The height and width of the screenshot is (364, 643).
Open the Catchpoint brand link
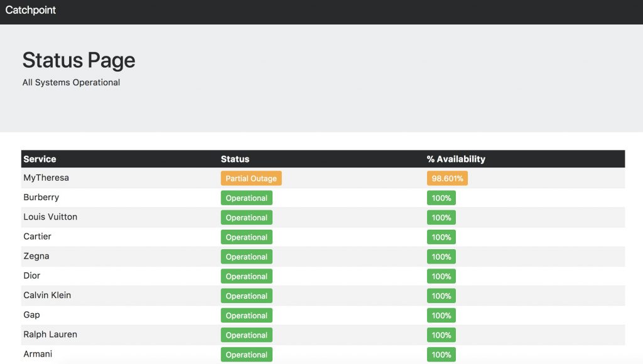30,10
